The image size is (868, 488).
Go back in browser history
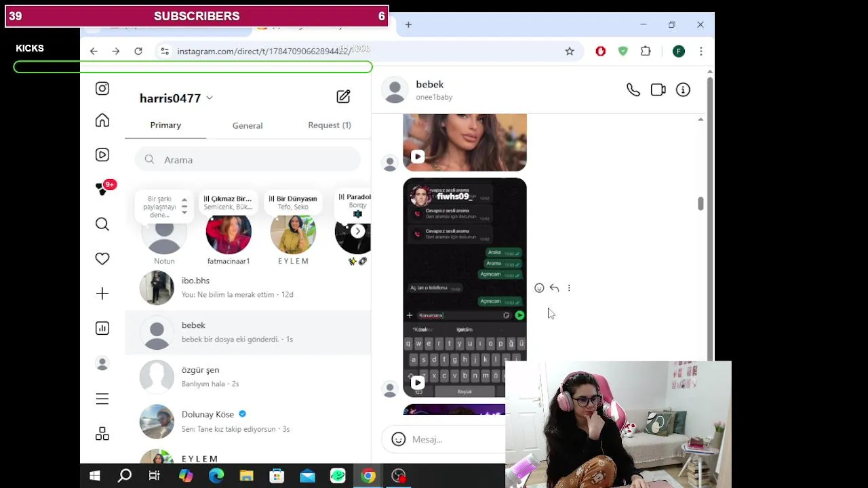tap(94, 52)
